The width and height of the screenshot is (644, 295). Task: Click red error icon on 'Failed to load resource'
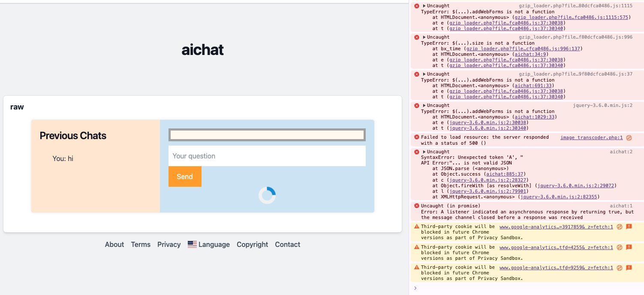click(x=416, y=137)
